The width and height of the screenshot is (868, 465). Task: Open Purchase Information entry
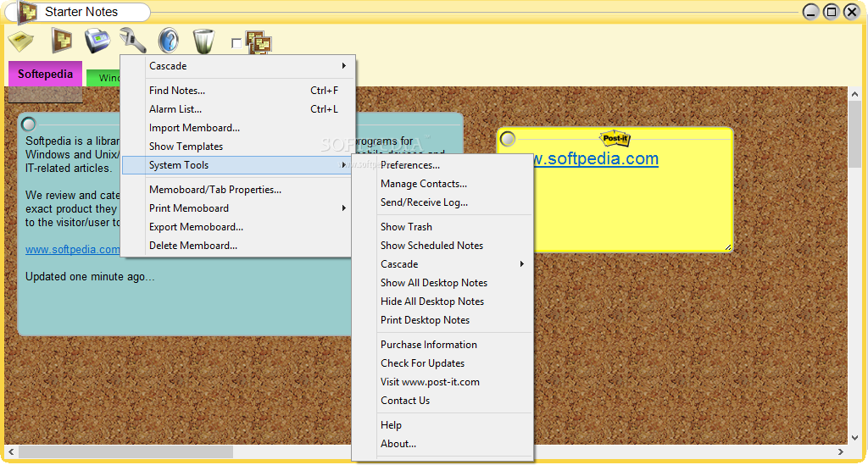coord(442,345)
